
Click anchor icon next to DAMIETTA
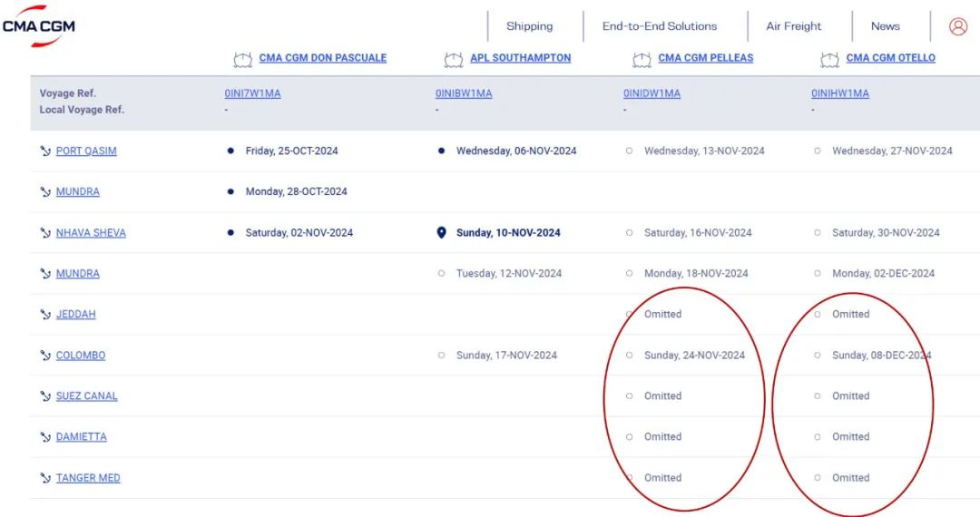point(45,437)
